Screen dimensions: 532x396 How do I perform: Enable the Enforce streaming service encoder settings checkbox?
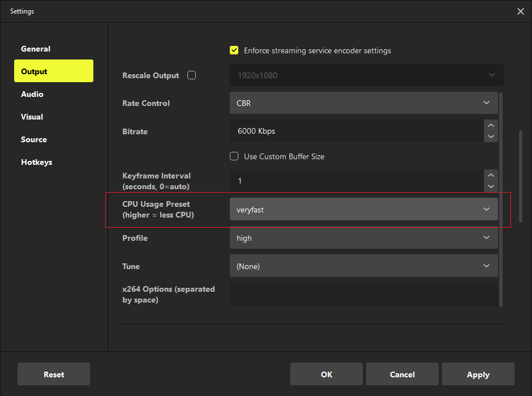point(234,50)
